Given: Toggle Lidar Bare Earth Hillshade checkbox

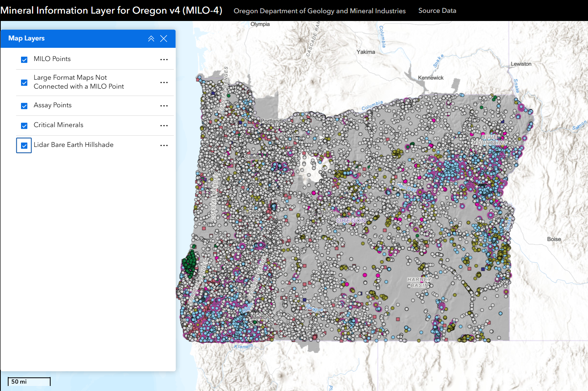Looking at the screenshot, I should tap(24, 145).
